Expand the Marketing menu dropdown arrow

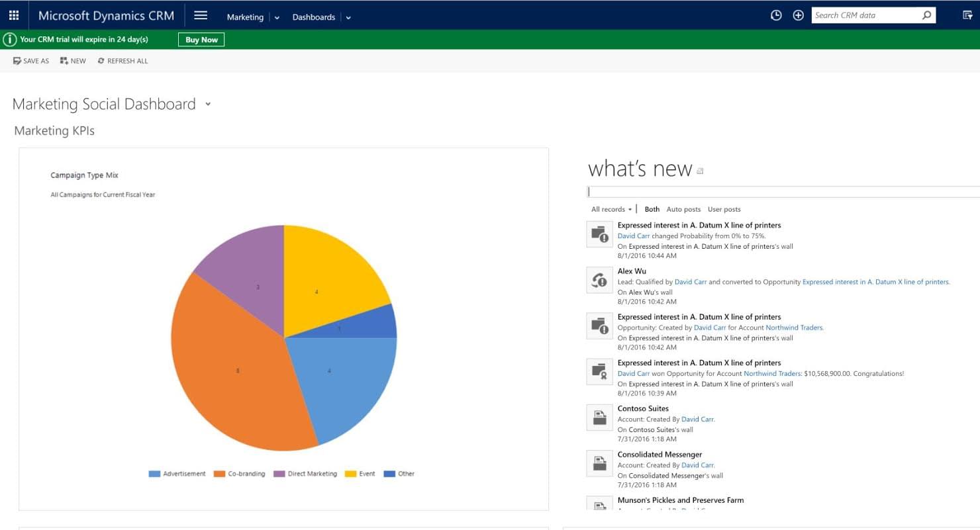click(x=277, y=18)
